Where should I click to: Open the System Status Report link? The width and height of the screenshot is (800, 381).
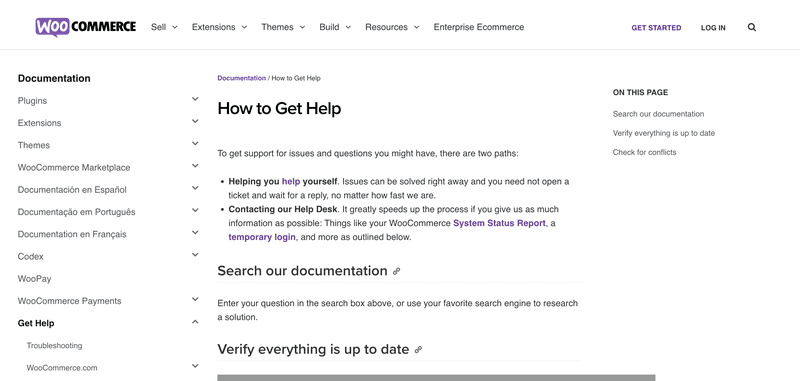tap(499, 223)
